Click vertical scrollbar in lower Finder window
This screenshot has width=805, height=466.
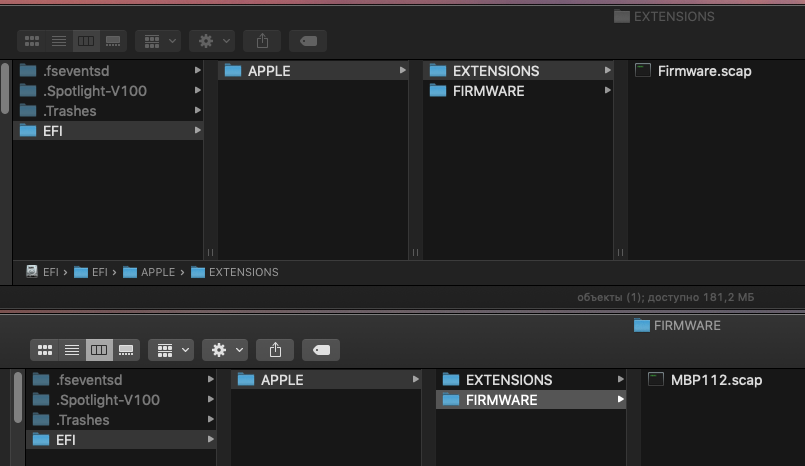(x=18, y=398)
